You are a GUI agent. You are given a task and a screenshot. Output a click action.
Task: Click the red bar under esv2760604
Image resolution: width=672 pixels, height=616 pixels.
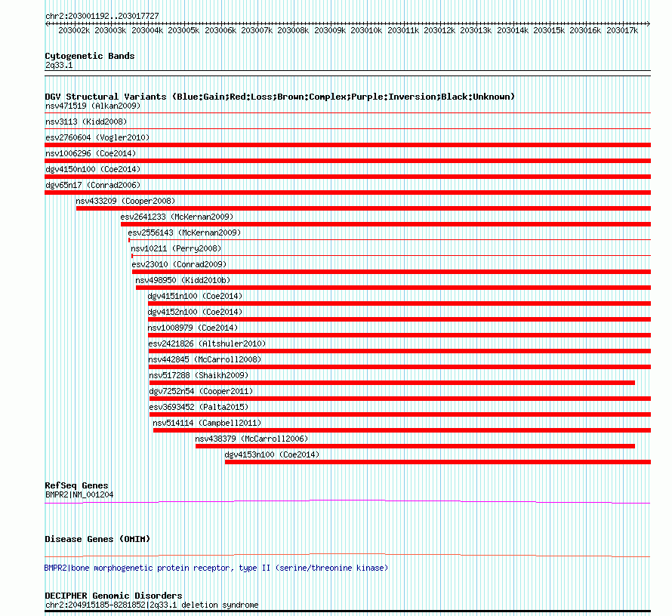coord(347,145)
